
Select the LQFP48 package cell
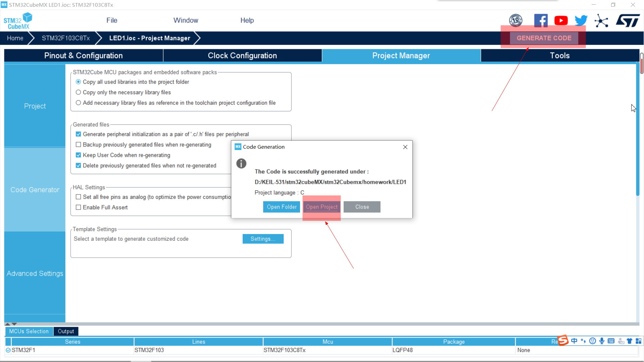pos(454,350)
